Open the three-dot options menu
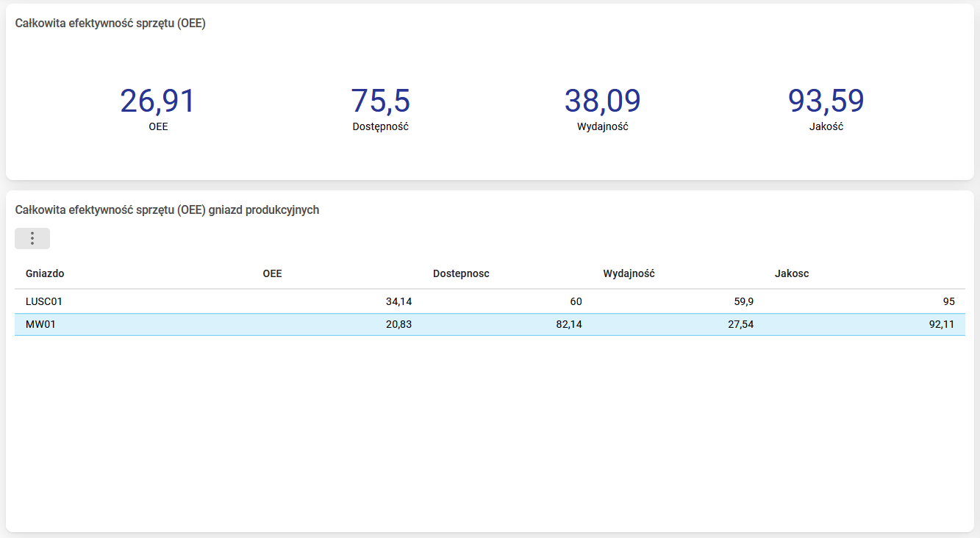 (32, 239)
